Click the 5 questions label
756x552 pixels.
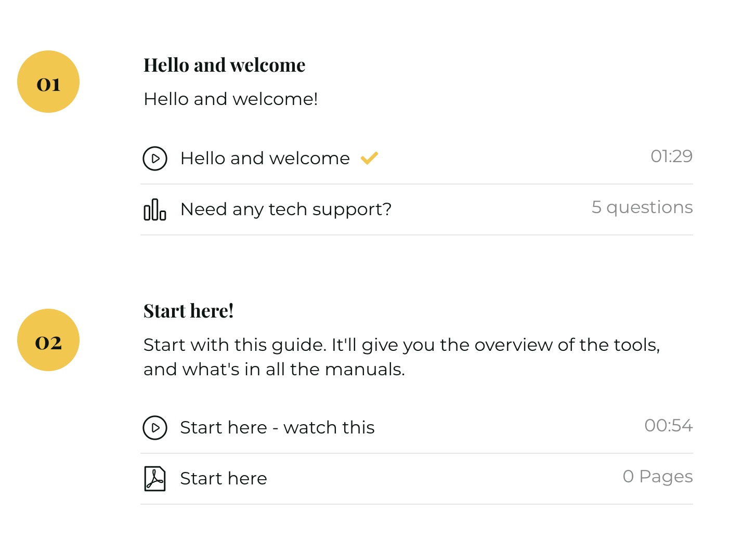point(642,207)
